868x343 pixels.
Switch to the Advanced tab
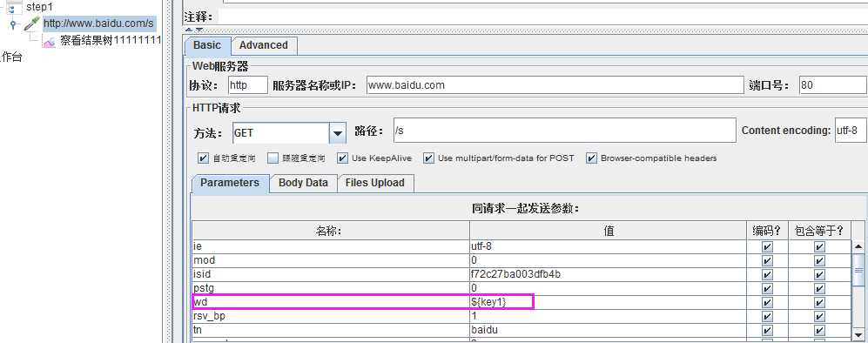(264, 45)
